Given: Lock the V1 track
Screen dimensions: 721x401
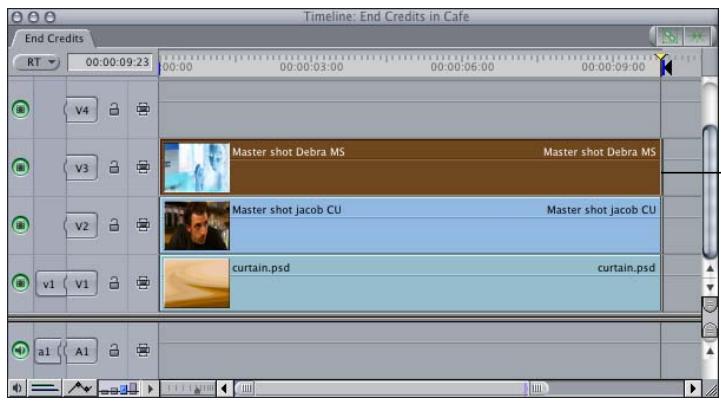Looking at the screenshot, I should tap(114, 283).
